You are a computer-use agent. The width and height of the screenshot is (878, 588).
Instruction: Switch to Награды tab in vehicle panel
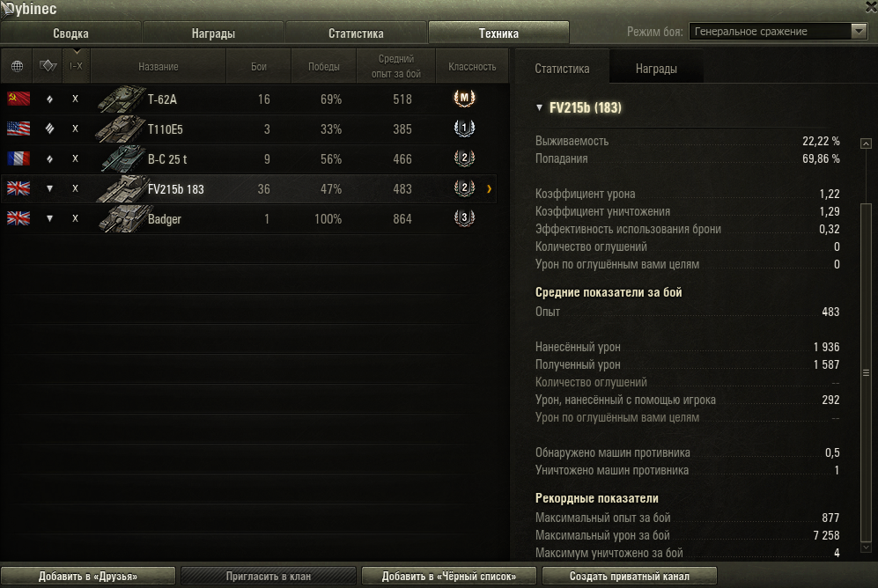click(x=656, y=69)
